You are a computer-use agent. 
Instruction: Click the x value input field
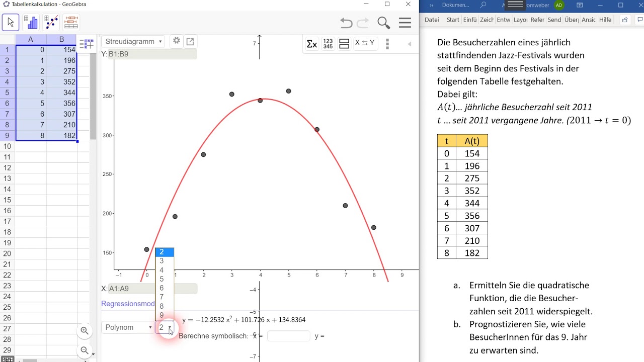289,336
